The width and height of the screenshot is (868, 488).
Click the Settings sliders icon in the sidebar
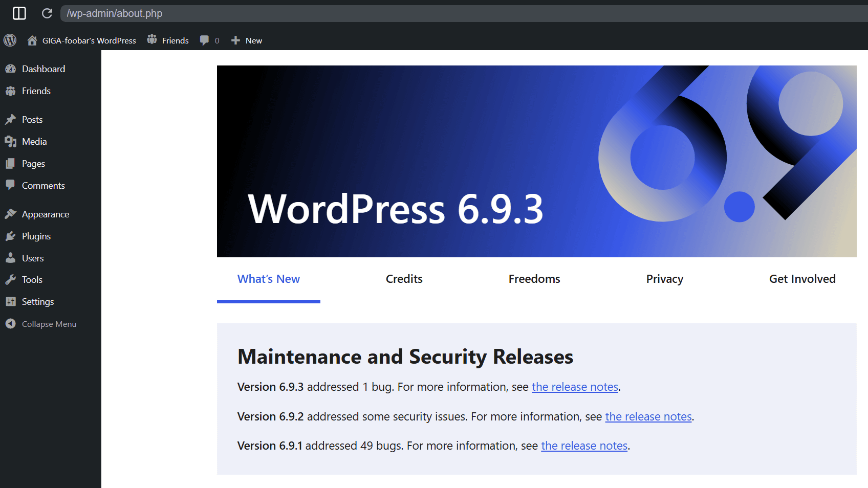pos(11,301)
